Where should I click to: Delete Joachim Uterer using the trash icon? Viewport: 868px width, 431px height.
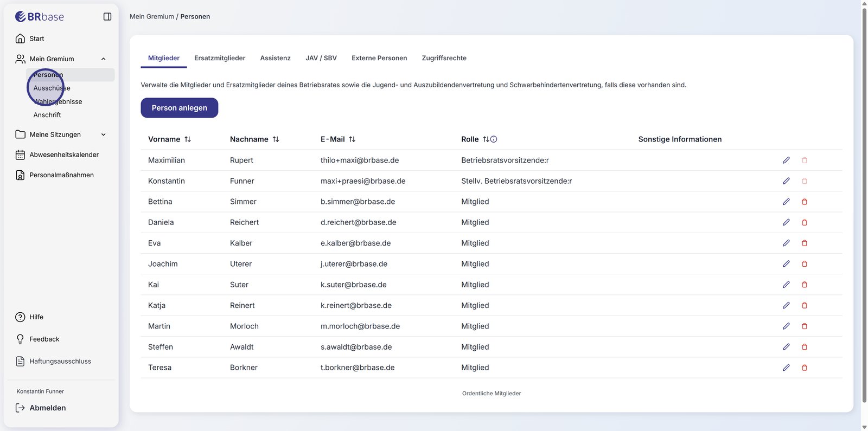(x=805, y=264)
